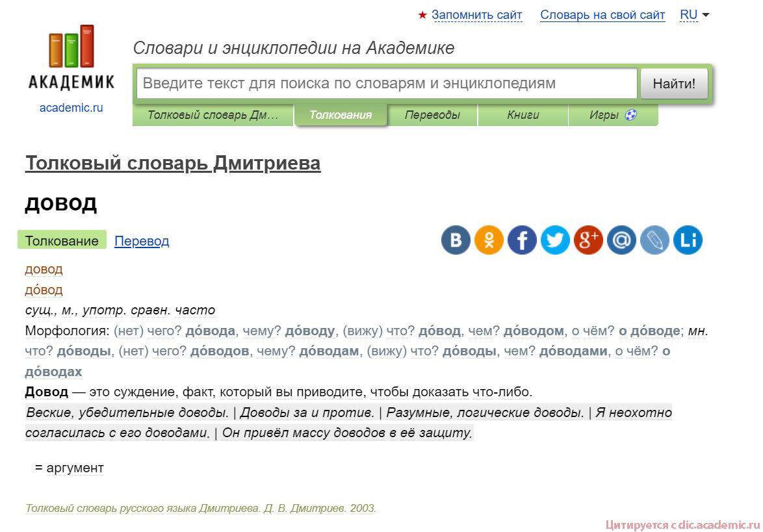763x532 pixels.
Task: Click the red star next to Запомнить сайт
Action: tap(422, 15)
